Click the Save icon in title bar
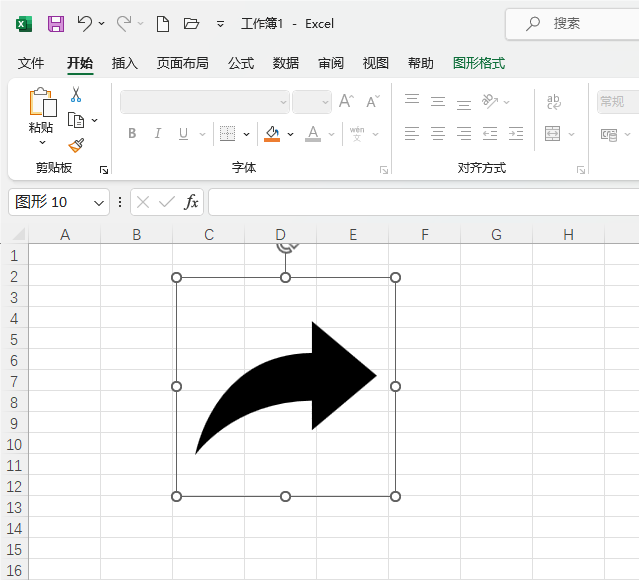Viewport: 639px width, 580px height. (56, 24)
